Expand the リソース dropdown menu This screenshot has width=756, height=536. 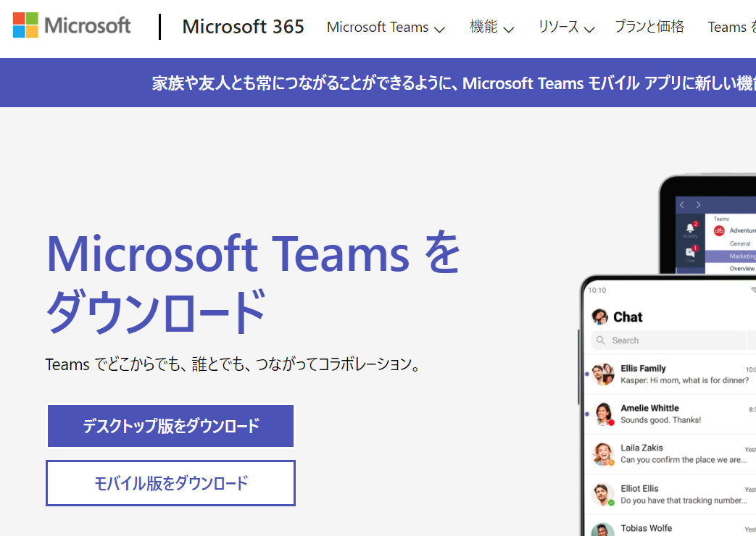[x=566, y=28]
